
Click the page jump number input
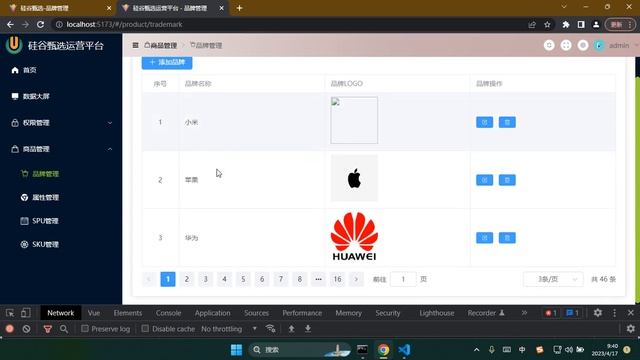tap(403, 279)
